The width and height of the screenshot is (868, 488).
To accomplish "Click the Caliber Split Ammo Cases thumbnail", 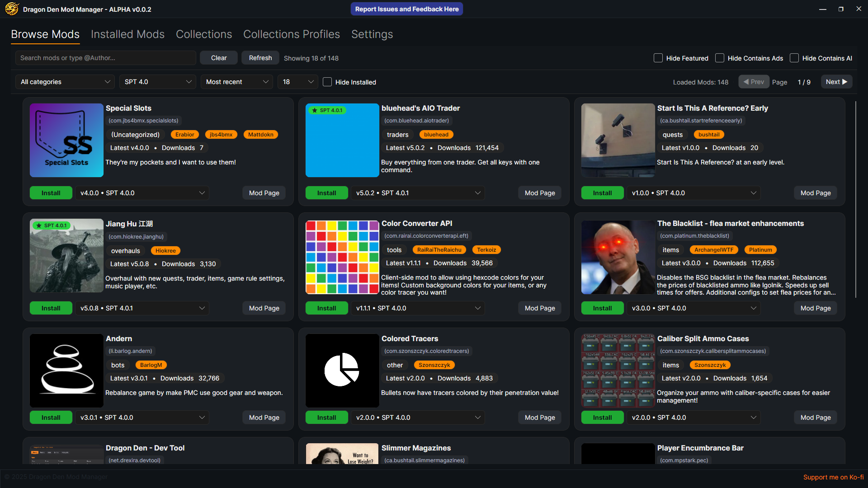I will [618, 371].
